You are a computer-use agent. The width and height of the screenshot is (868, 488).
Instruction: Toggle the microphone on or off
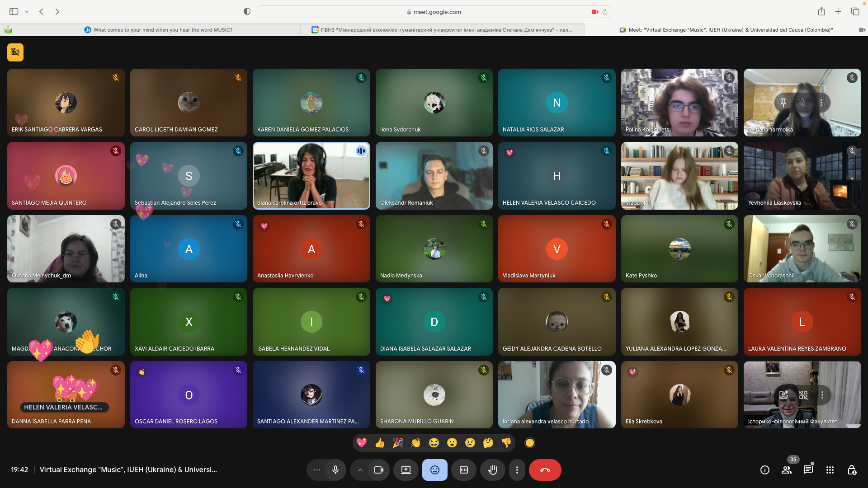click(335, 470)
